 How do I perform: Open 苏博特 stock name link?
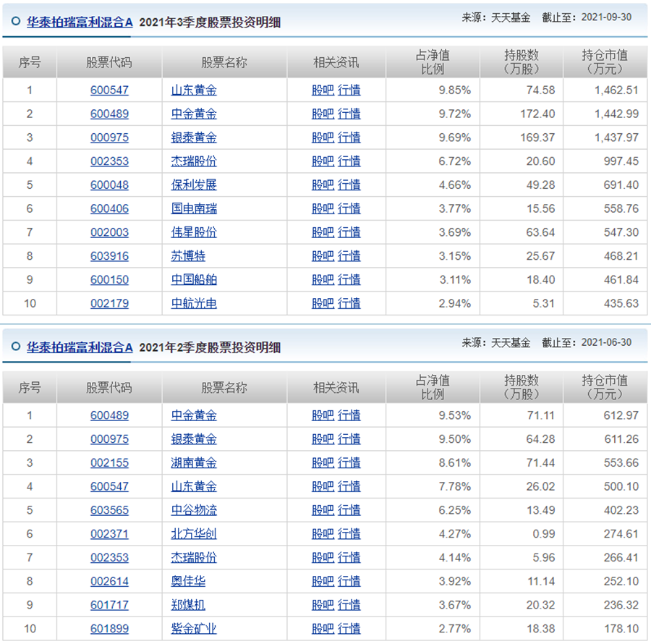click(188, 255)
